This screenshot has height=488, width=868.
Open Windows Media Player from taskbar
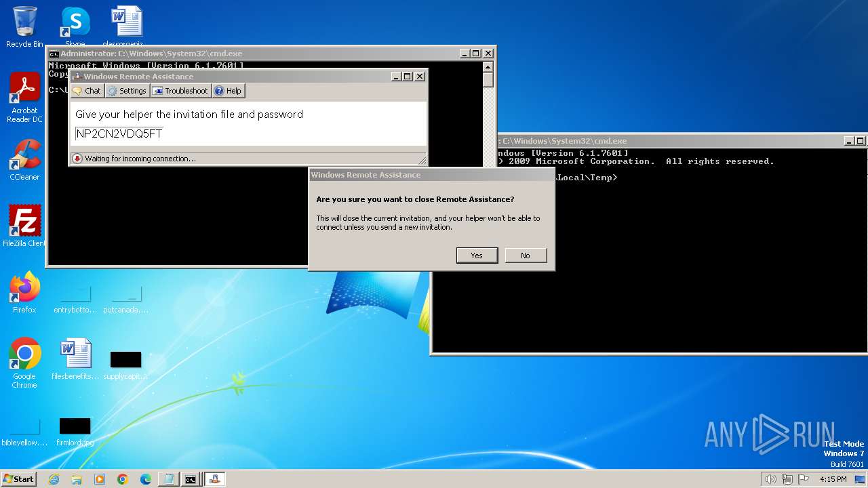100,479
